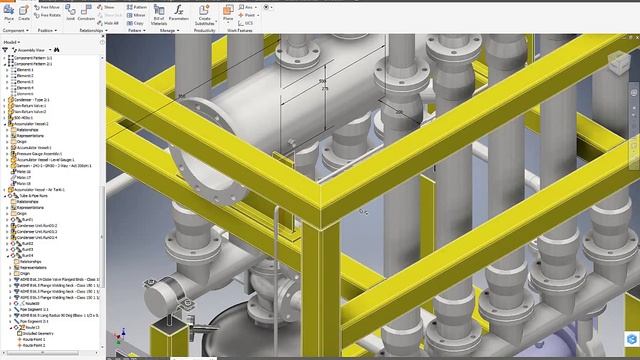Click Show relationships
The width and height of the screenshot is (640, 360).
click(106, 7)
